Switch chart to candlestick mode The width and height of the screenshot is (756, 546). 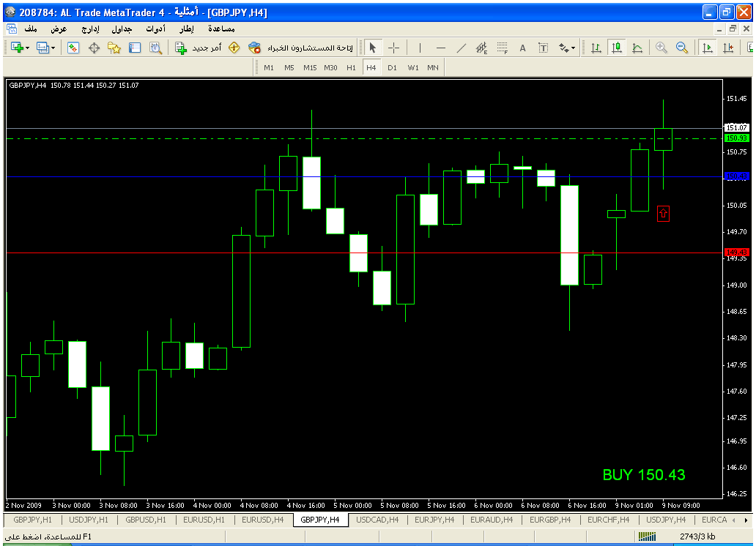[617, 48]
